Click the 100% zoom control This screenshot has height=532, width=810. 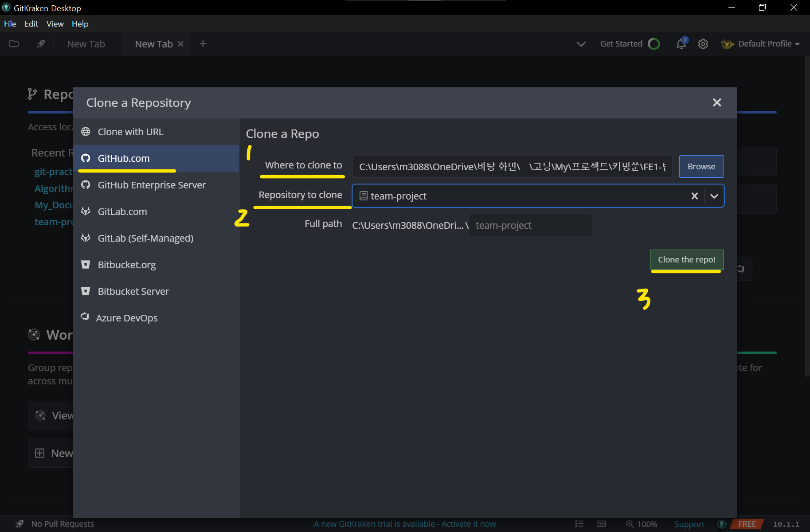[642, 524]
